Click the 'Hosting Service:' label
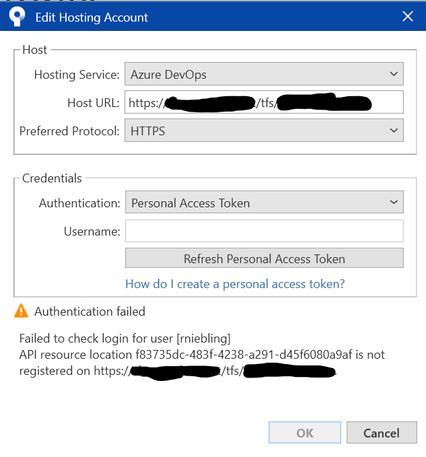Image resolution: width=426 pixels, height=457 pixels. [77, 74]
